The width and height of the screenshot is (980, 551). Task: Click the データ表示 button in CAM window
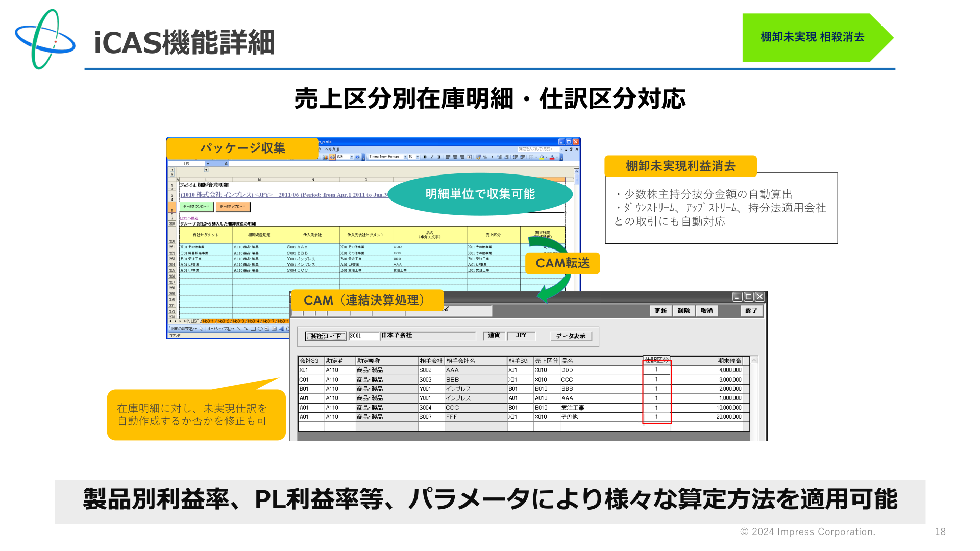point(571,336)
